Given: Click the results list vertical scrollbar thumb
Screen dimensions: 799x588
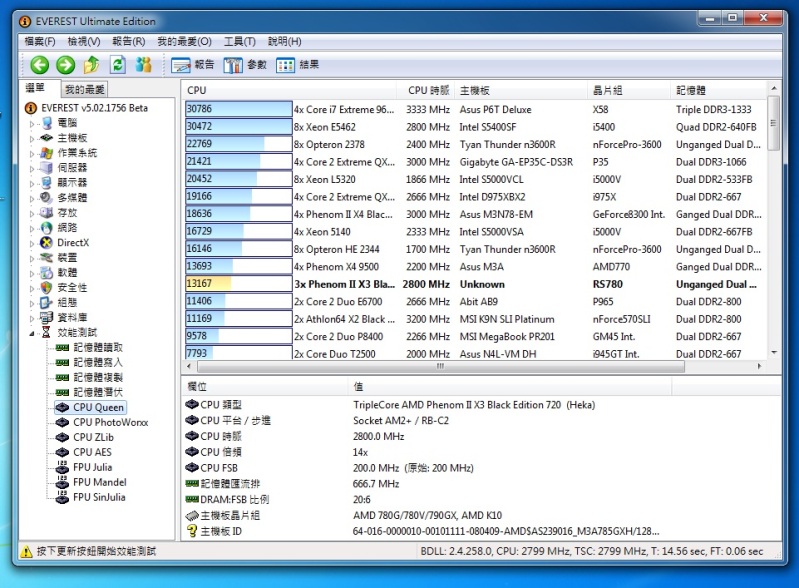Looking at the screenshot, I should (774, 123).
